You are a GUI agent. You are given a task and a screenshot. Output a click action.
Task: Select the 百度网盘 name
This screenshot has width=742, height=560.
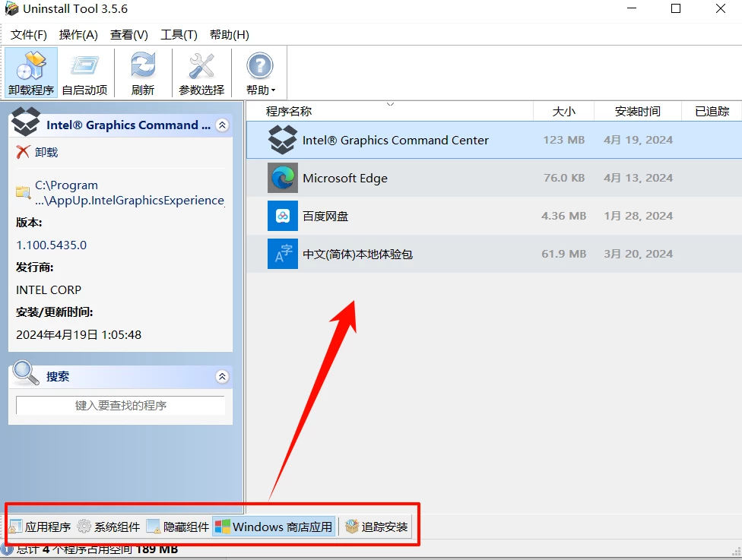[325, 216]
